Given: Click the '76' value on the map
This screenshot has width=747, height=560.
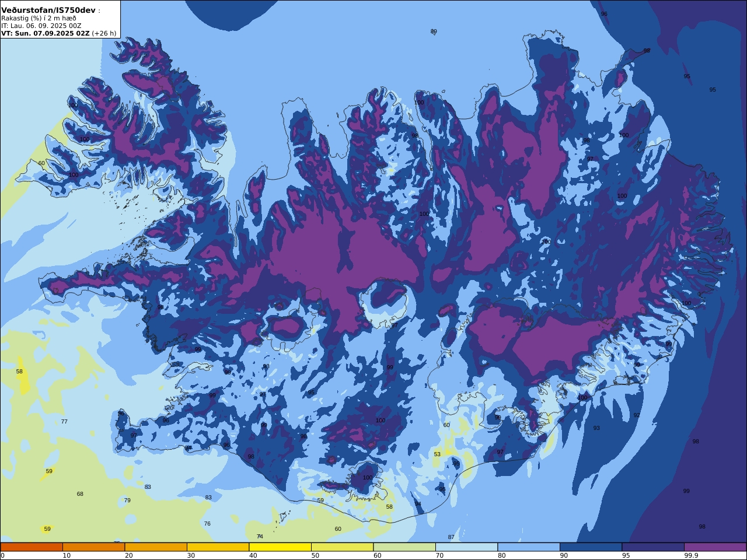Looking at the screenshot, I should pos(207,524).
